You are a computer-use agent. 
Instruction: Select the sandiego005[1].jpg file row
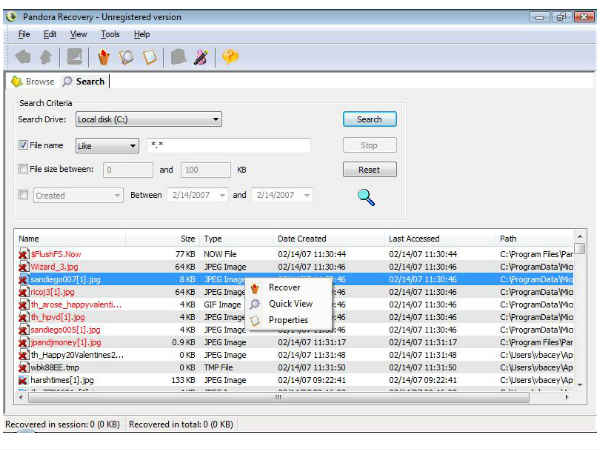pos(295,330)
